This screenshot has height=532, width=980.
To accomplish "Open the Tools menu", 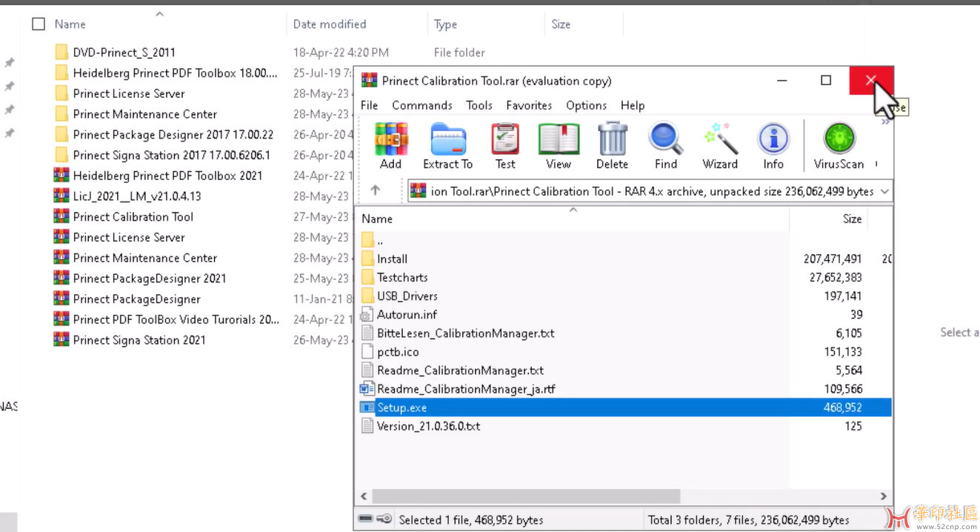I will pos(479,105).
